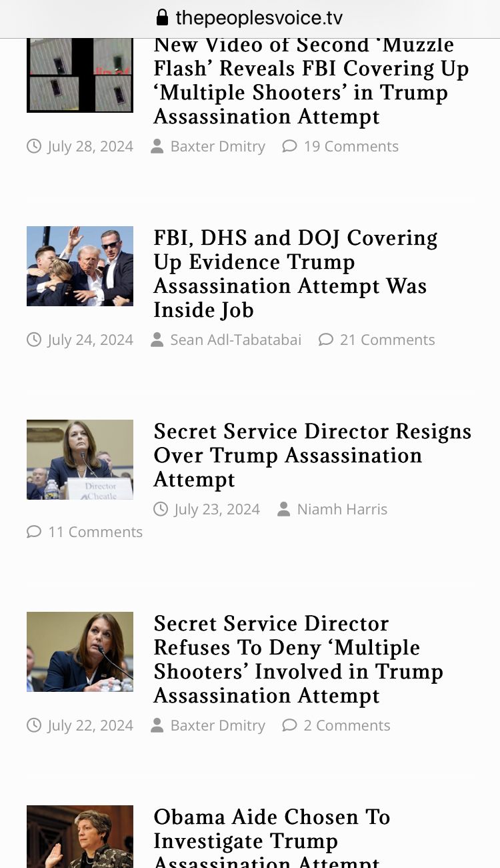
Task: Click the person icon beside Niamh Harris
Action: 284,509
